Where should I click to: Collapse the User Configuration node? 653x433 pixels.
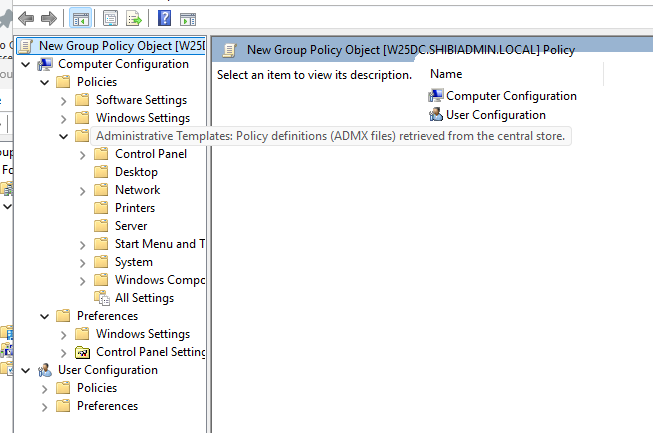[x=26, y=370]
